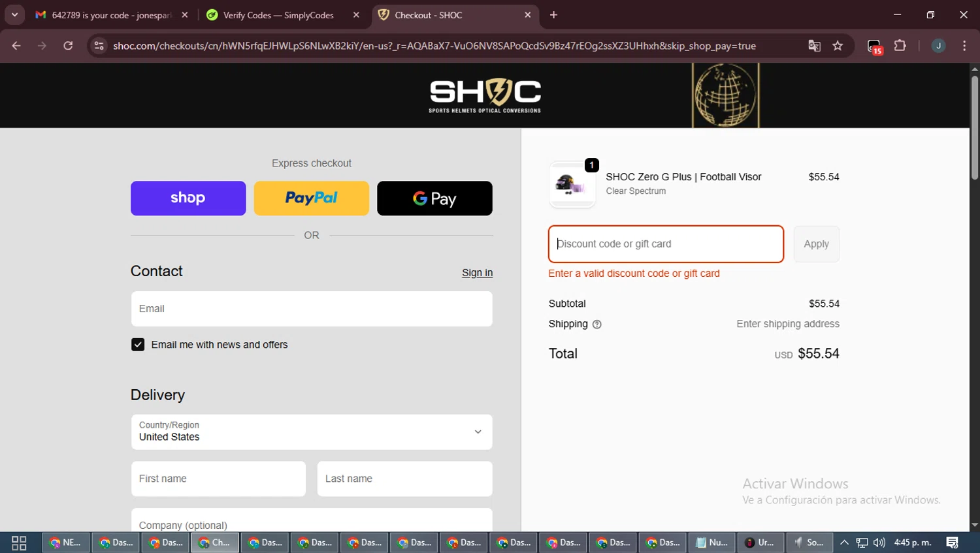Open the 'Ch...' Chrome taskbar item
Viewport: 980px width, 553px height.
(x=215, y=543)
